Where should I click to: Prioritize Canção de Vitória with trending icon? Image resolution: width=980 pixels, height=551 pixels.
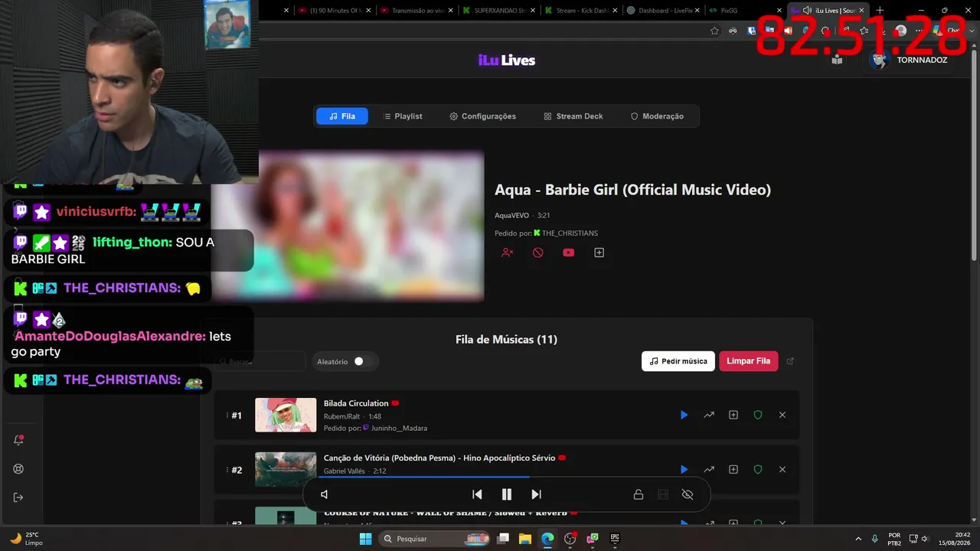click(709, 469)
